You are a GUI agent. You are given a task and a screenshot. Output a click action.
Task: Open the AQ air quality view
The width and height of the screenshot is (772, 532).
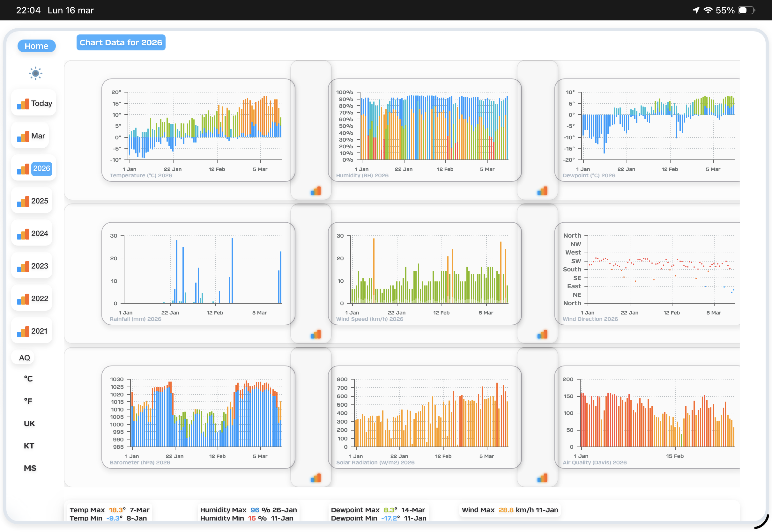pos(24,358)
